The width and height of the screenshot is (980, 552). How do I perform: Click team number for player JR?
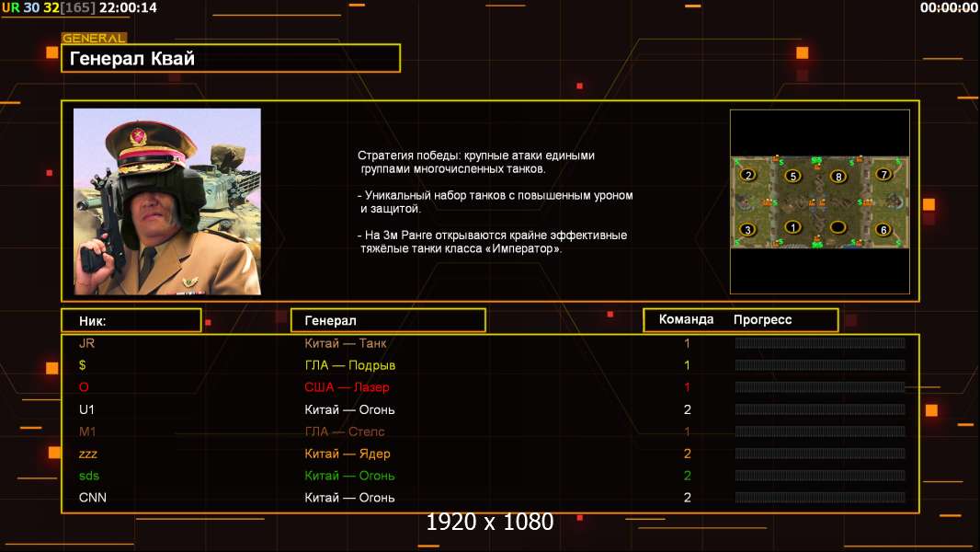(x=687, y=343)
